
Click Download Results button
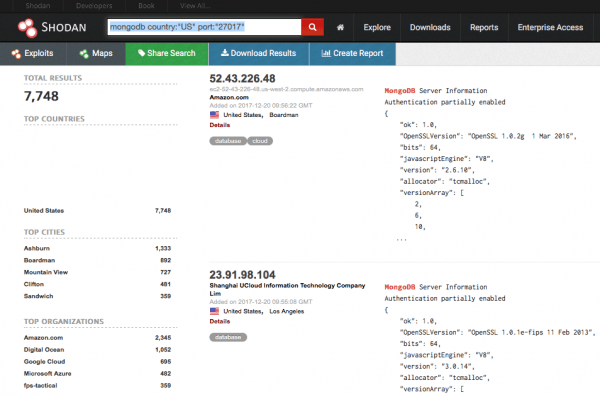tap(259, 54)
